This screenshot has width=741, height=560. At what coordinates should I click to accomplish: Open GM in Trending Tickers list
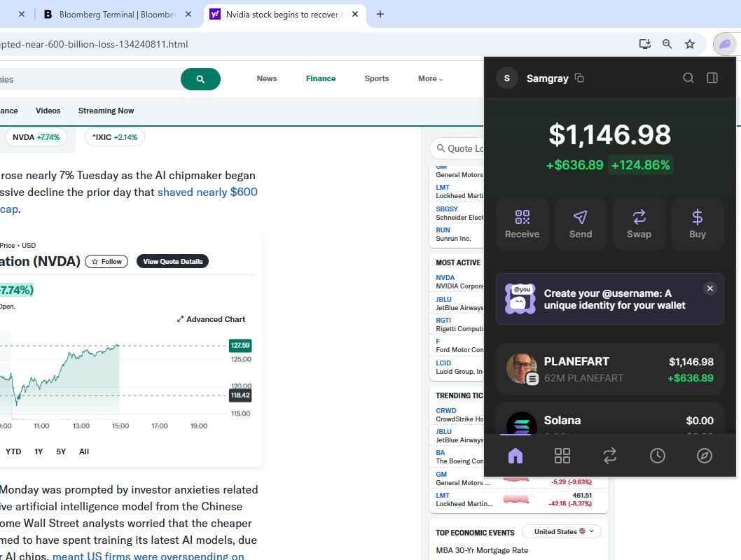[441, 475]
